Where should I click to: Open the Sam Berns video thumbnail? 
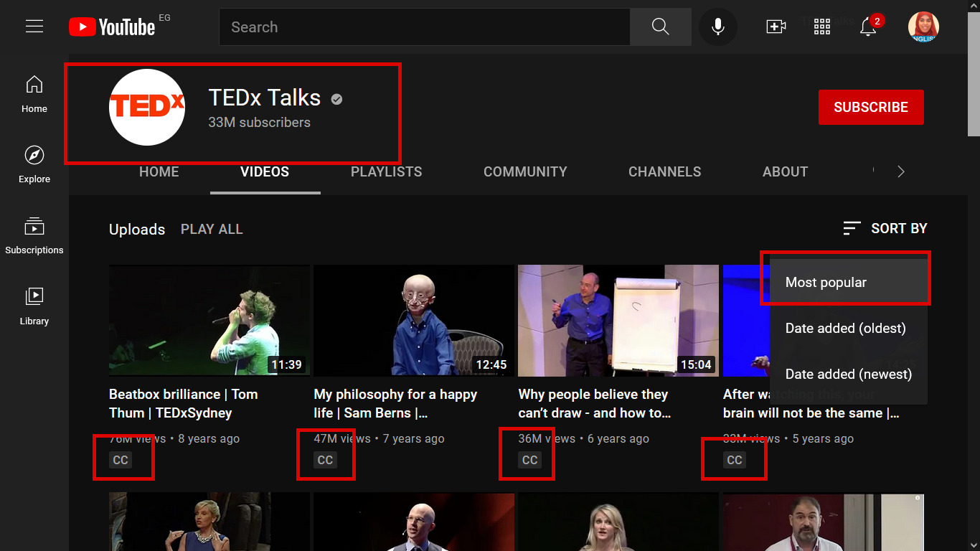point(414,321)
